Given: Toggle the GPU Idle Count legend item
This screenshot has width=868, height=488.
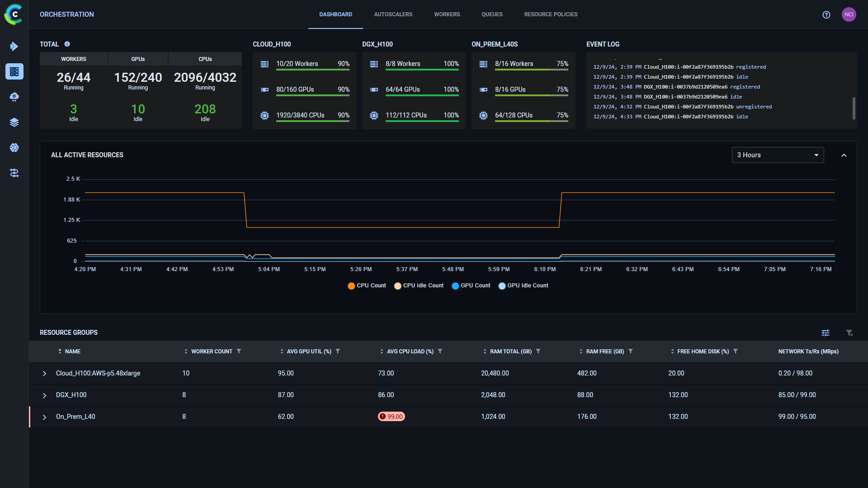Looking at the screenshot, I should (x=523, y=286).
